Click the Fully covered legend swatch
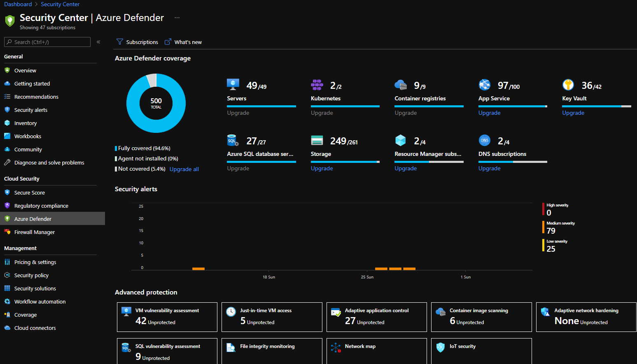This screenshot has width=637, height=364. tap(117, 148)
